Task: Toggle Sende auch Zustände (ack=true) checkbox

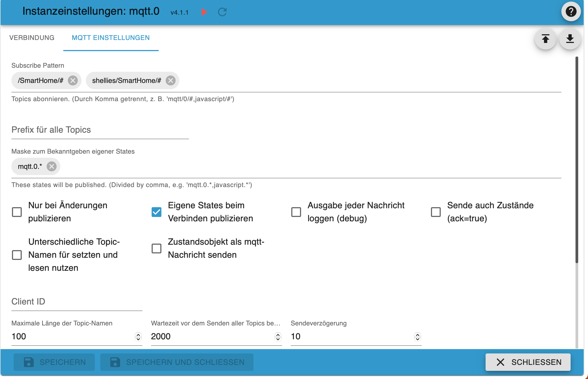Action: 436,212
